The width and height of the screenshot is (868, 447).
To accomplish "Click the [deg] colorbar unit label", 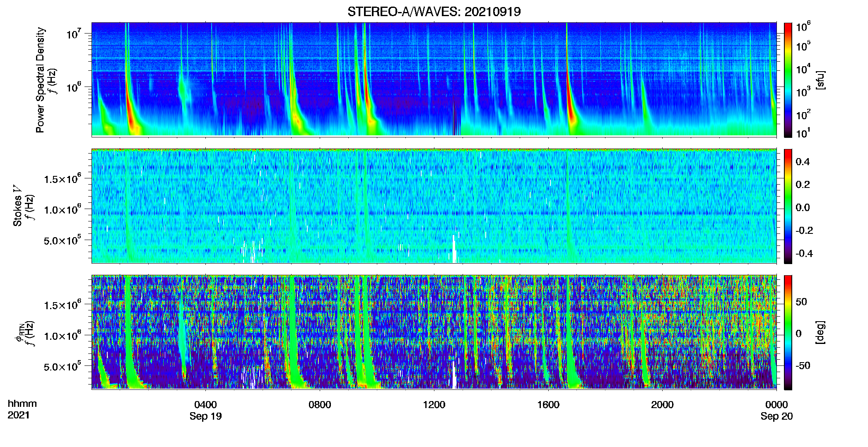I will coord(820,332).
